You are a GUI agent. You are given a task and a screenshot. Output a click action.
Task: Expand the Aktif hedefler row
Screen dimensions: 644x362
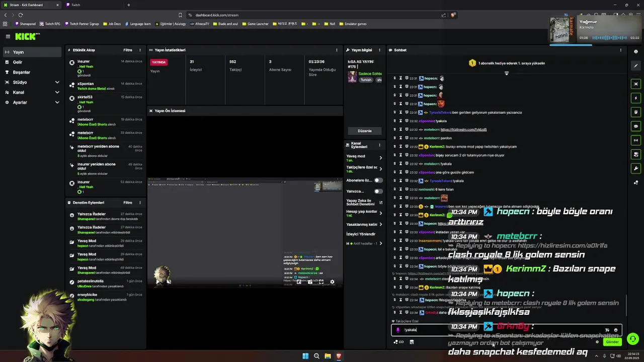[380, 243]
